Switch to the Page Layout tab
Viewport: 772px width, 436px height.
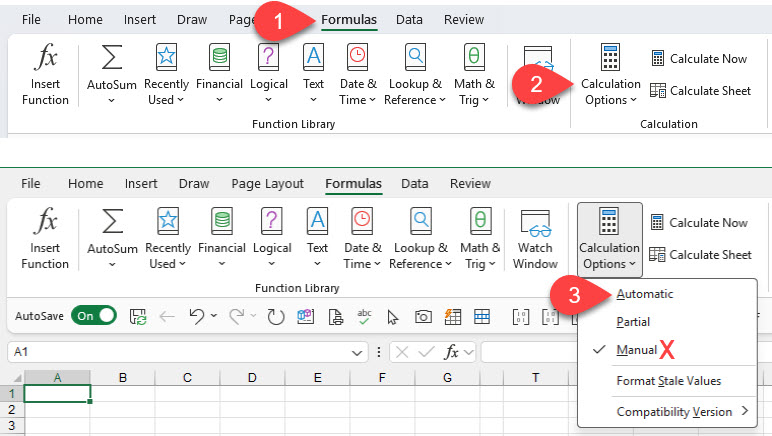[267, 184]
